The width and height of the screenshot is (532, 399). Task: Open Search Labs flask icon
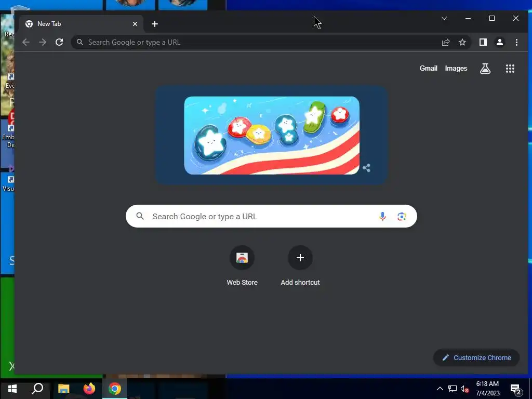click(x=485, y=69)
